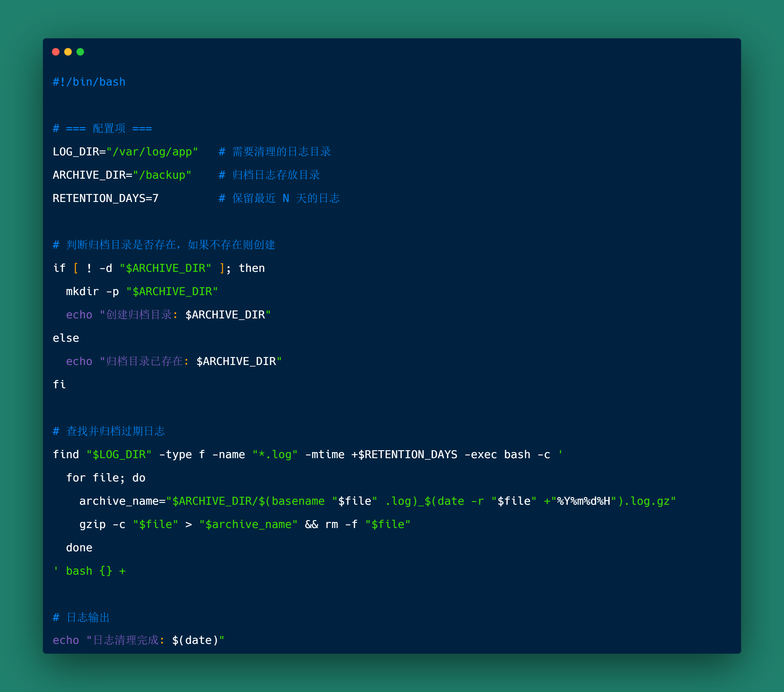Click the "*.log" pattern string
This screenshot has width=784, height=692.
coord(275,455)
